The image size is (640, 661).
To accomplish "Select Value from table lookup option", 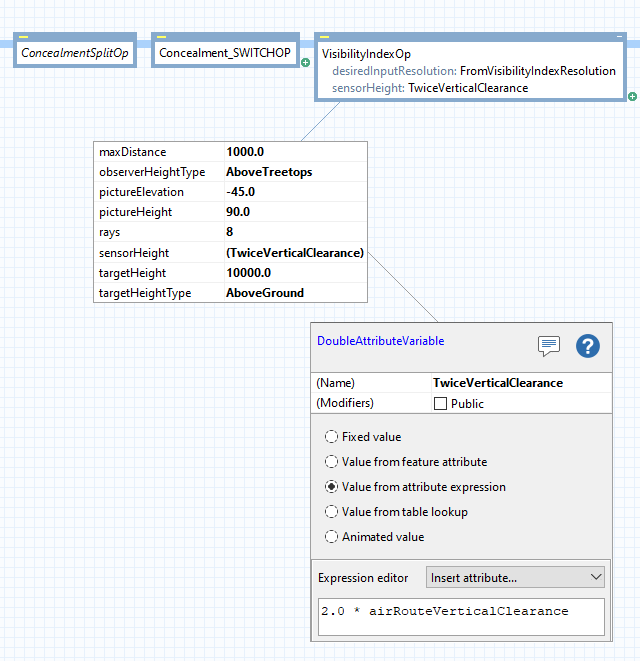I will coord(331,512).
